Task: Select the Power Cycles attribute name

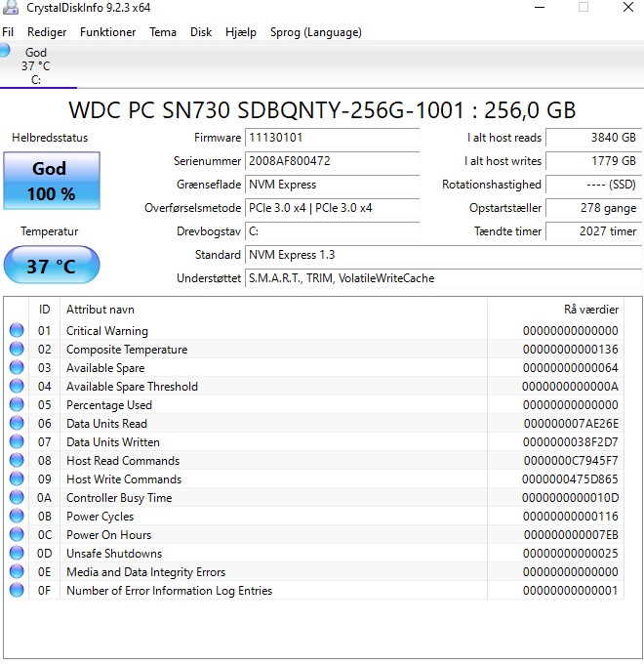Action: [x=100, y=517]
